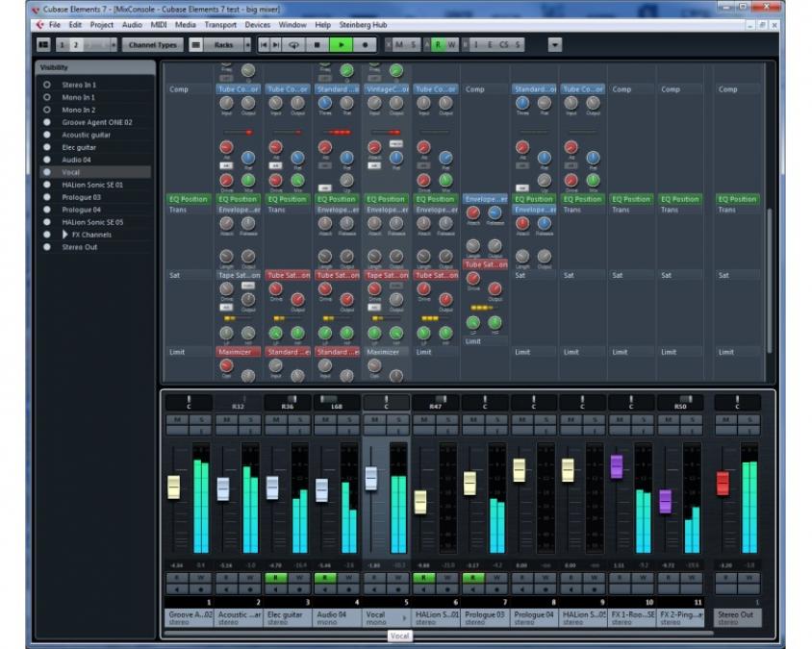The width and height of the screenshot is (812, 649).
Task: Open the rack selection list icon
Action: click(x=195, y=45)
